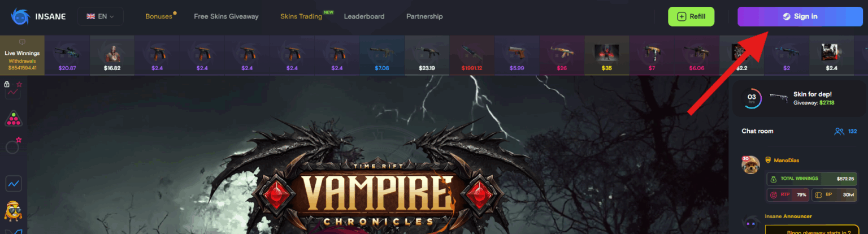Go to Free Skins Giveaway
Screen dimensions: 868x234
[x=226, y=16]
